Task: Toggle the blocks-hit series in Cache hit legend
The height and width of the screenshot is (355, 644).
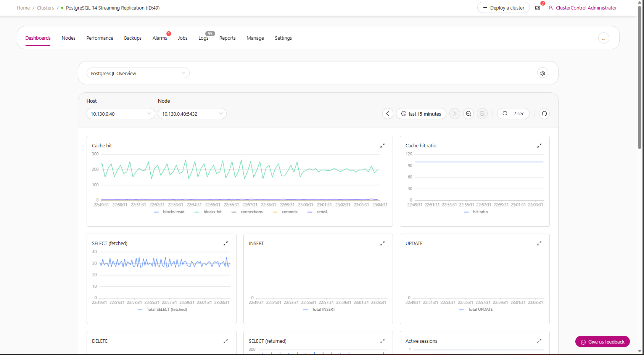Action: (213, 211)
